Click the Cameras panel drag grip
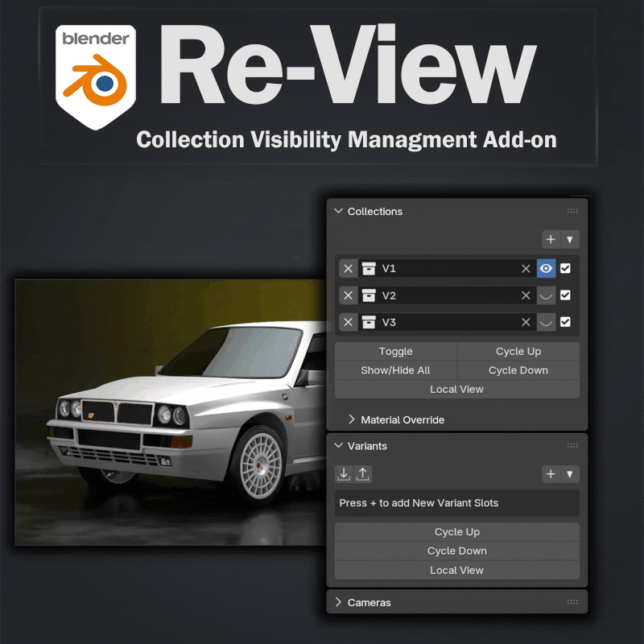 pos(572,602)
